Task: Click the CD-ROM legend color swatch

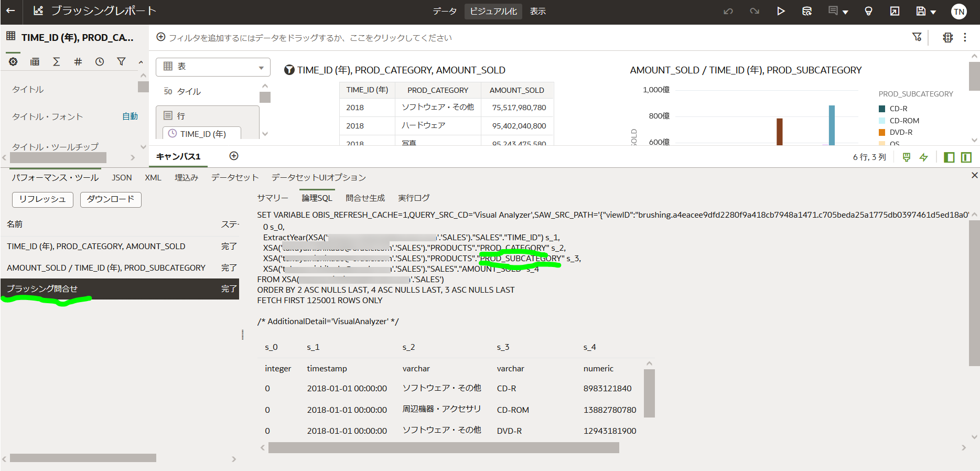Action: [x=882, y=121]
